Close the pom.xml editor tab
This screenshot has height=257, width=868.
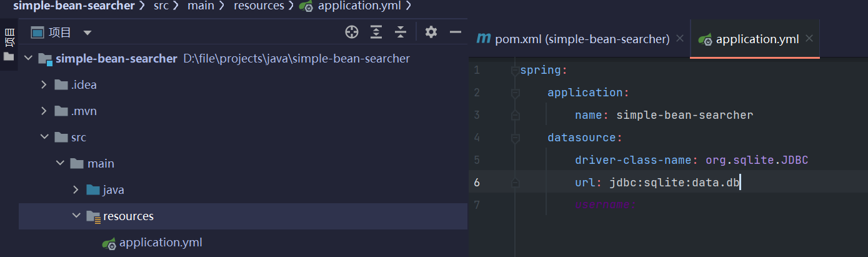click(x=680, y=39)
